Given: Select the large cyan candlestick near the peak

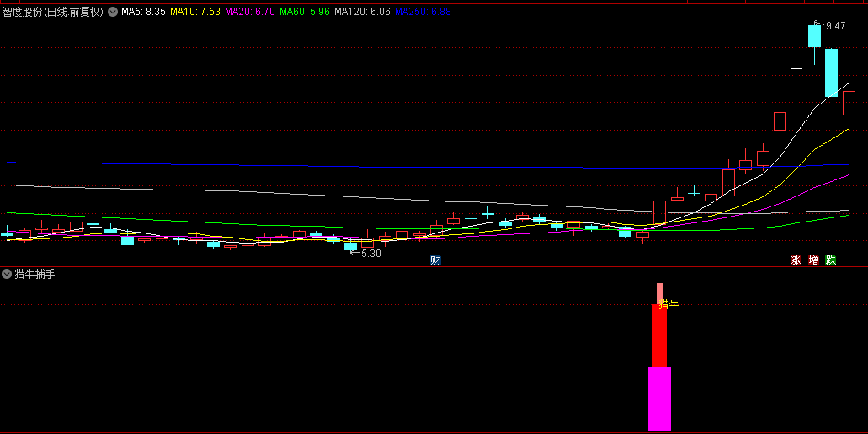Looking at the screenshot, I should pos(831,72).
